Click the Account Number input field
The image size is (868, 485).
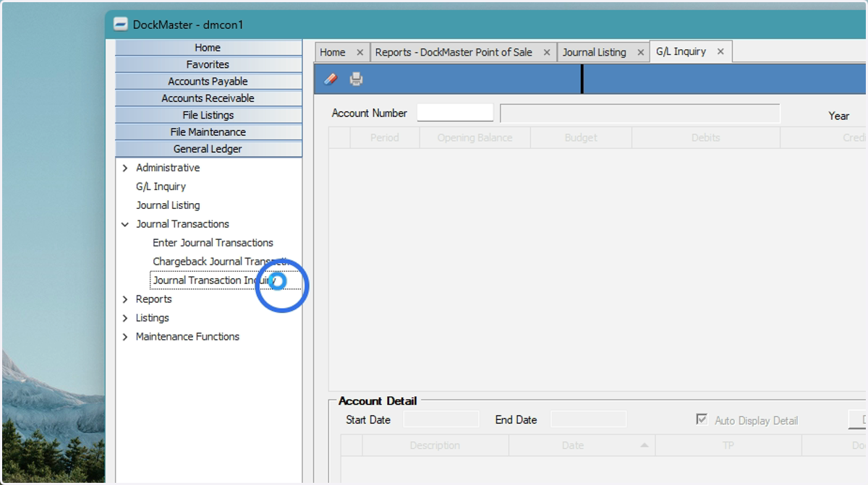coord(455,113)
